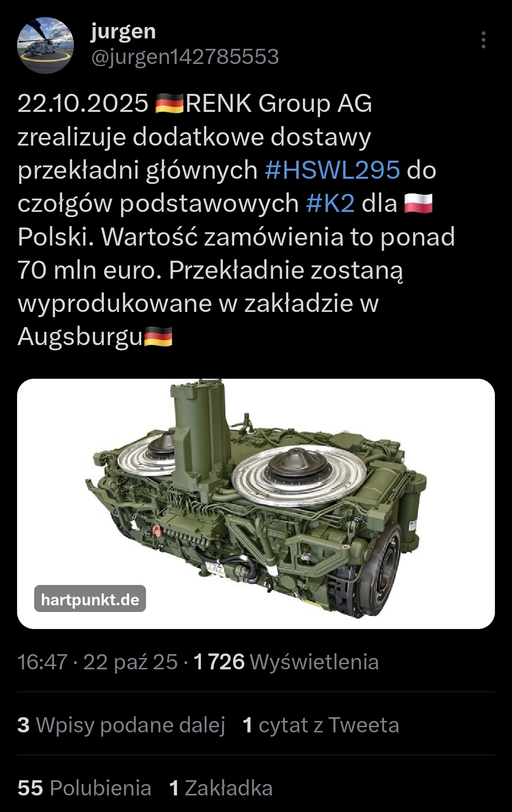Tap the 1 Zakładka bookmark count
Viewport: 512px width, 812px height.
pos(221,788)
